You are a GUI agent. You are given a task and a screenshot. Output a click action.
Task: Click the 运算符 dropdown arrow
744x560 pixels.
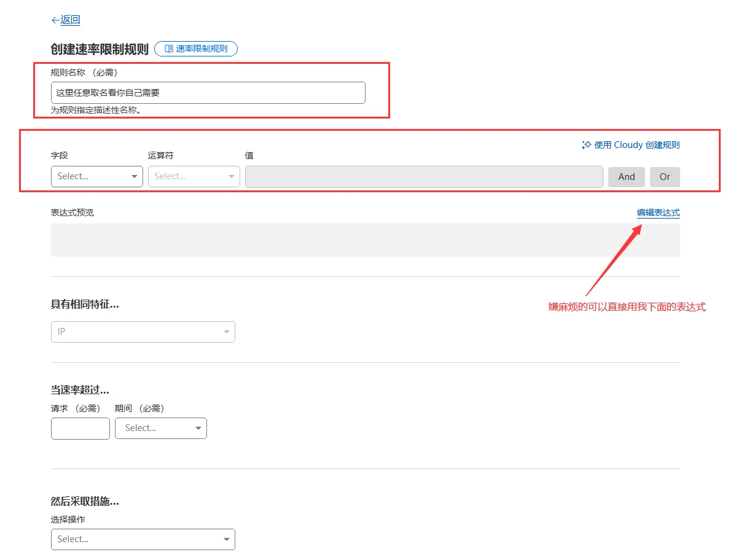[x=232, y=177]
